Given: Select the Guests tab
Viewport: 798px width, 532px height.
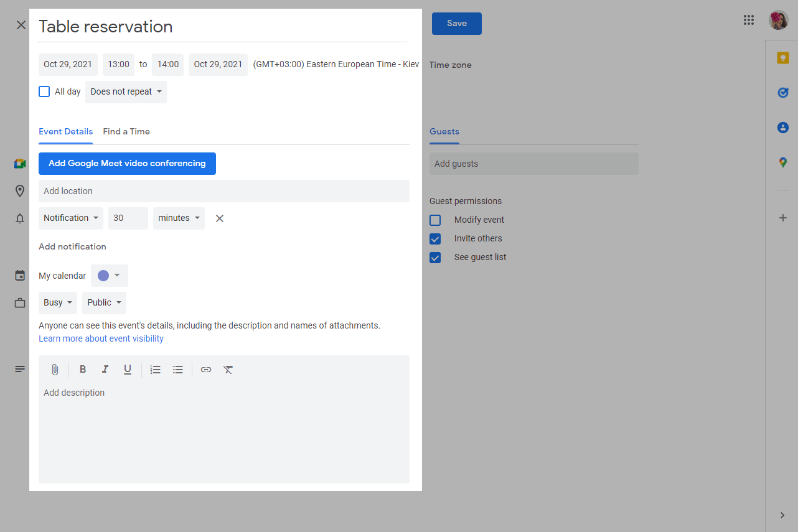Looking at the screenshot, I should (x=444, y=132).
